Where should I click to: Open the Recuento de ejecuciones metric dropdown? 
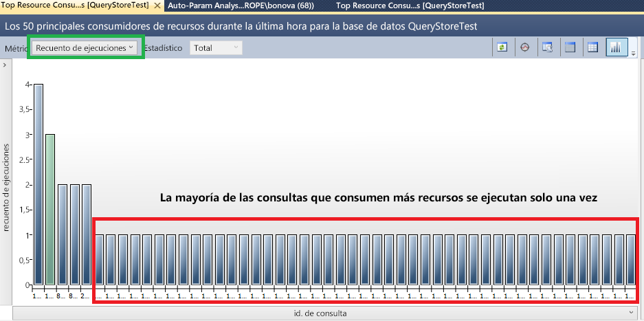pyautogui.click(x=85, y=47)
